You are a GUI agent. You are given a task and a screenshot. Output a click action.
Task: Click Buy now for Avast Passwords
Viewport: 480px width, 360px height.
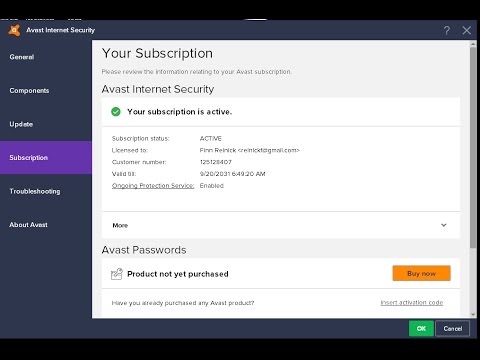[x=421, y=273]
